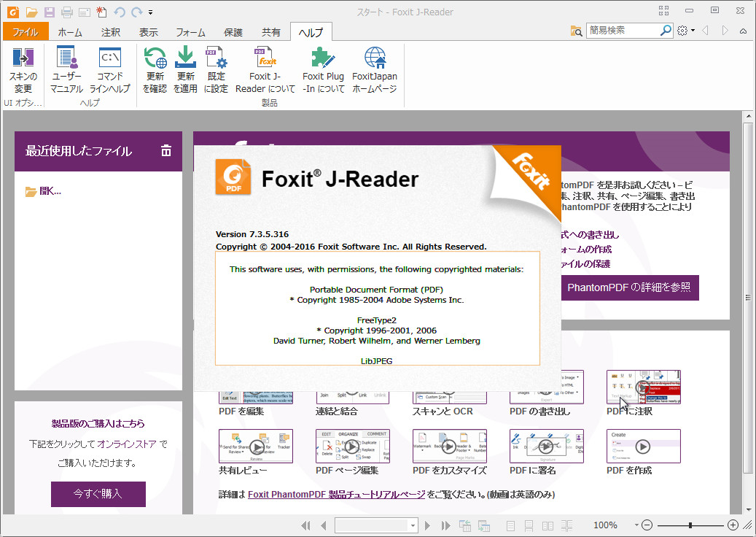Click the next view icon in status bar
The image size is (756, 537).
pos(483,525)
